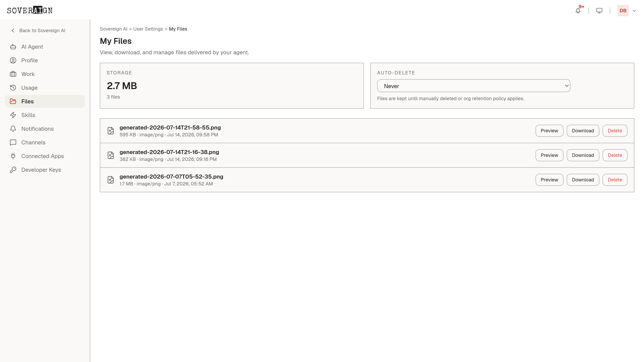Image resolution: width=644 pixels, height=362 pixels.
Task: Go back to Sovereign AI
Action: 38,31
